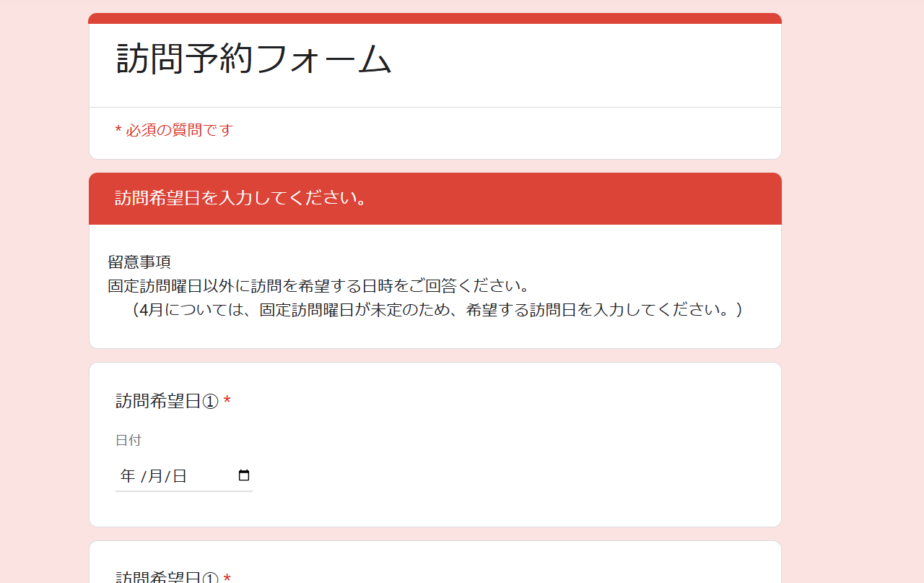This screenshot has width=924, height=583.
Task: Select the first 訪問希望日① question card
Action: point(435,444)
